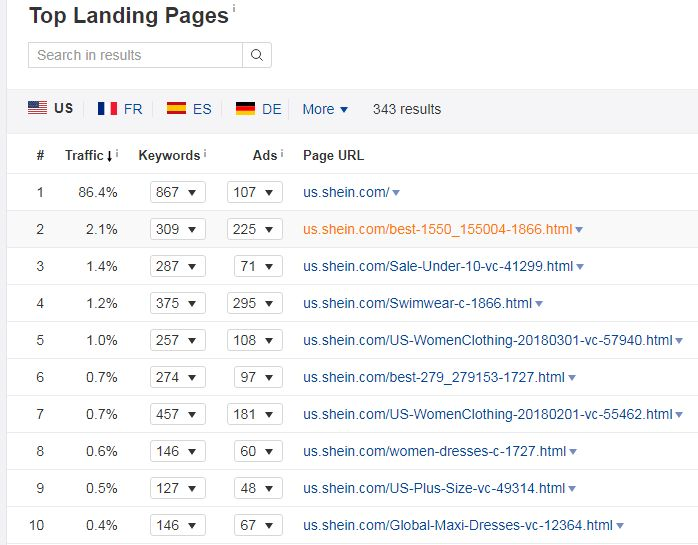
Task: Click the info icon next to Top Landing Pages
Action: click(x=234, y=8)
